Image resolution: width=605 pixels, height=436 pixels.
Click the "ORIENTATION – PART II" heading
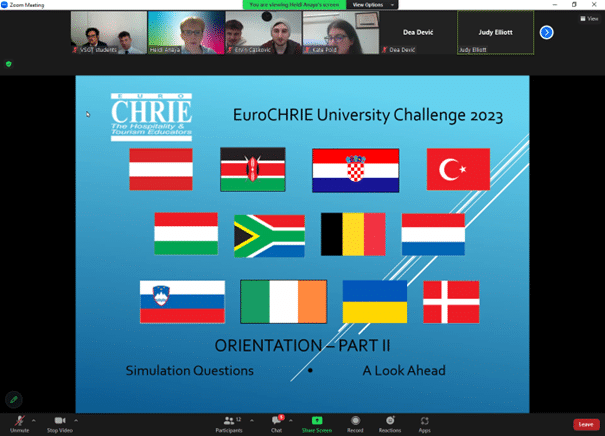[302, 345]
